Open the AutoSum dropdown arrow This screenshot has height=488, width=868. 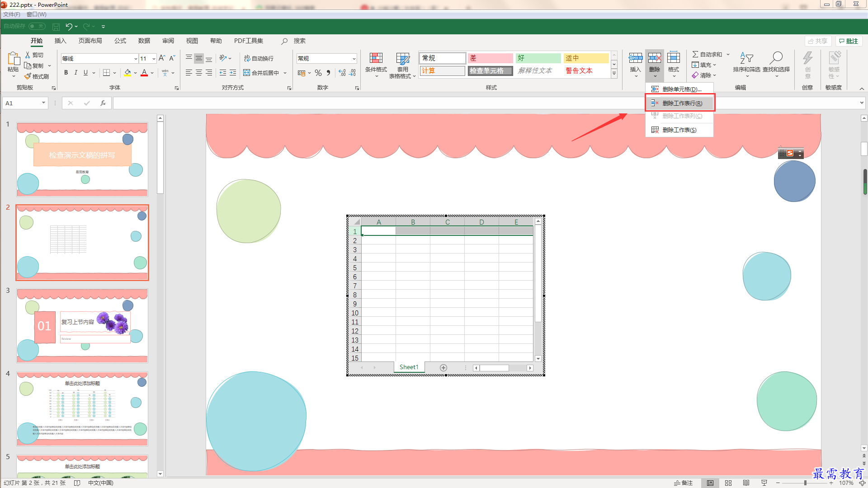728,55
